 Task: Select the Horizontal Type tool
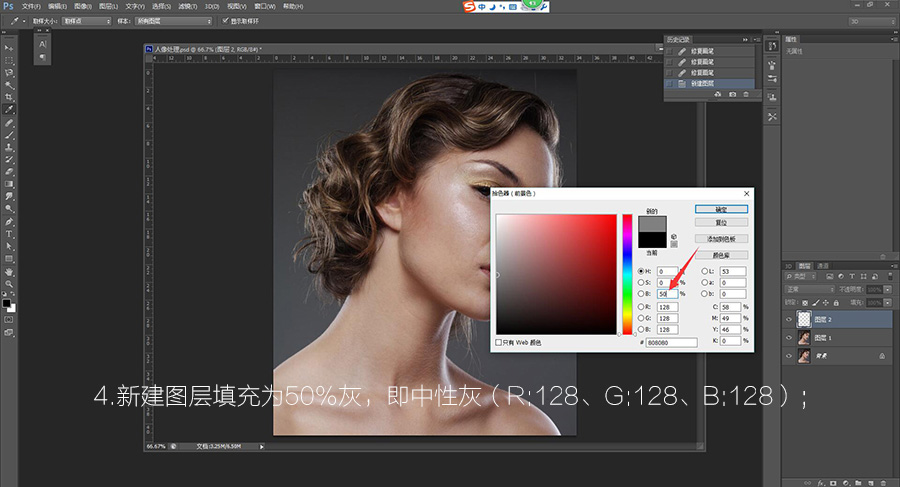pyautogui.click(x=10, y=233)
